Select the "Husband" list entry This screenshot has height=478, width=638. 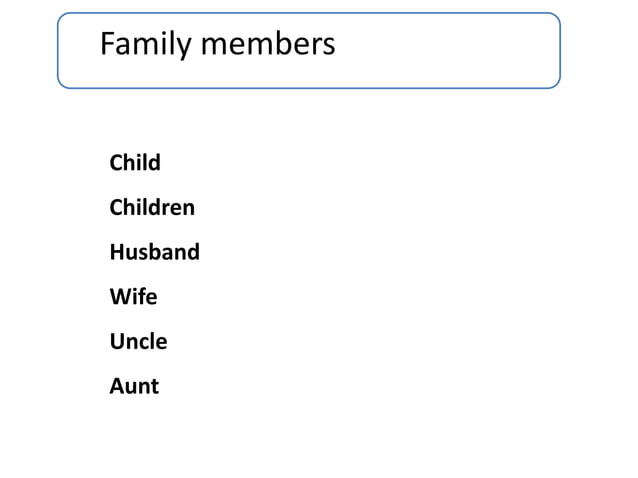(154, 252)
